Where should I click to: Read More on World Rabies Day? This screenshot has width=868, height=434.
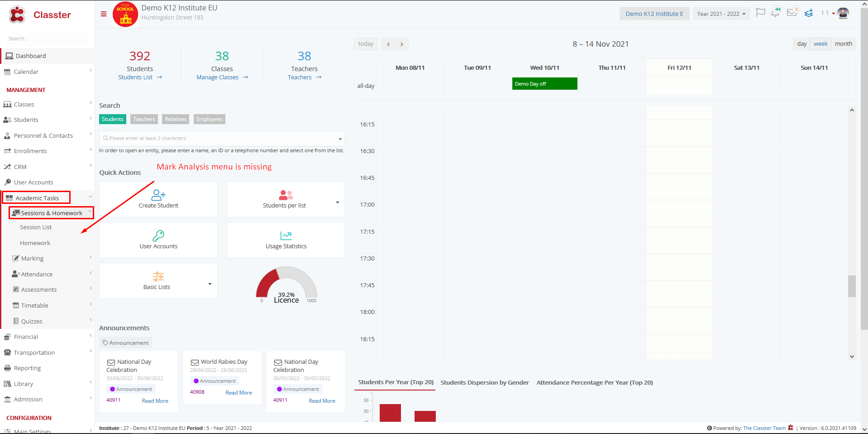tap(239, 393)
